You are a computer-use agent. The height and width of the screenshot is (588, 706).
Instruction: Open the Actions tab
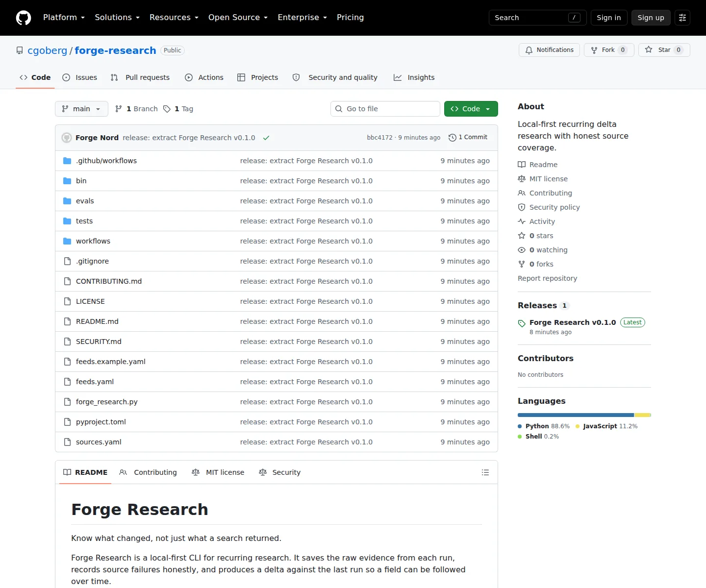point(204,77)
